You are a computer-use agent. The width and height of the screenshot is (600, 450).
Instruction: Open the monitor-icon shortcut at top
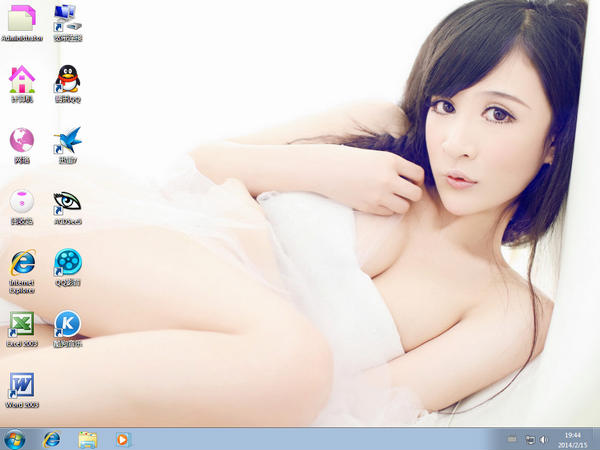tap(67, 19)
